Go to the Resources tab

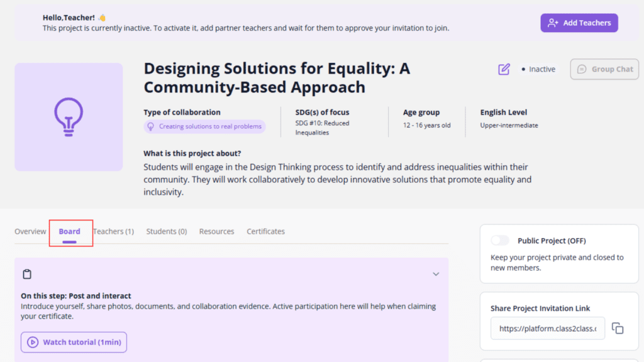point(216,231)
